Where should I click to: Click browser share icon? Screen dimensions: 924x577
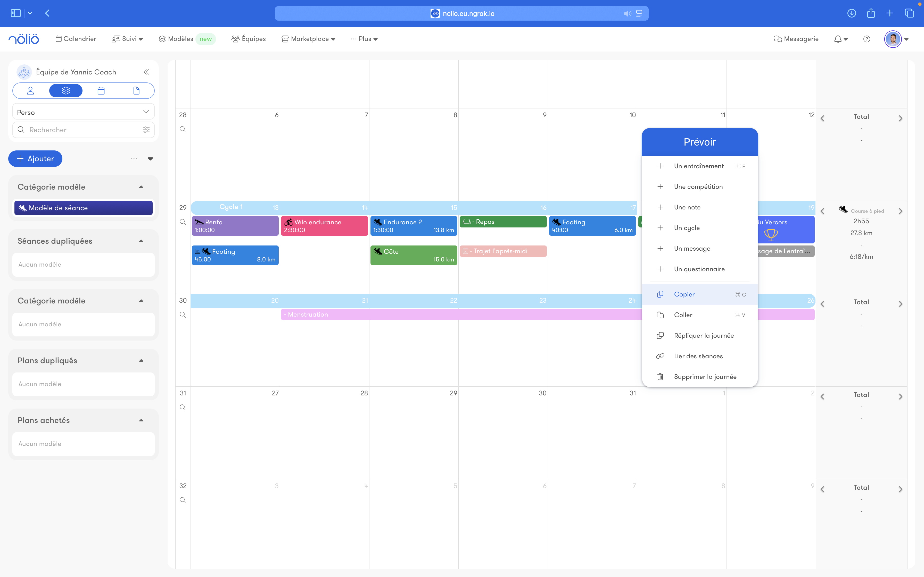tap(871, 13)
